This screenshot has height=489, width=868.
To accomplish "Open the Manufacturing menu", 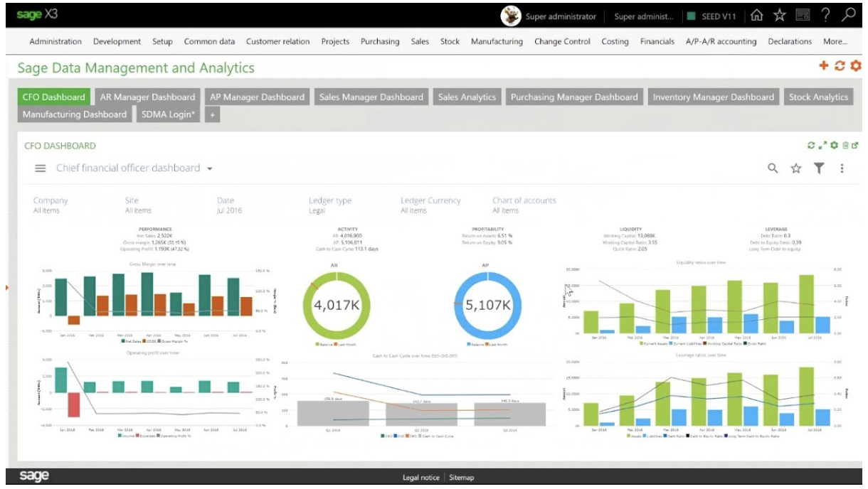I will (497, 42).
